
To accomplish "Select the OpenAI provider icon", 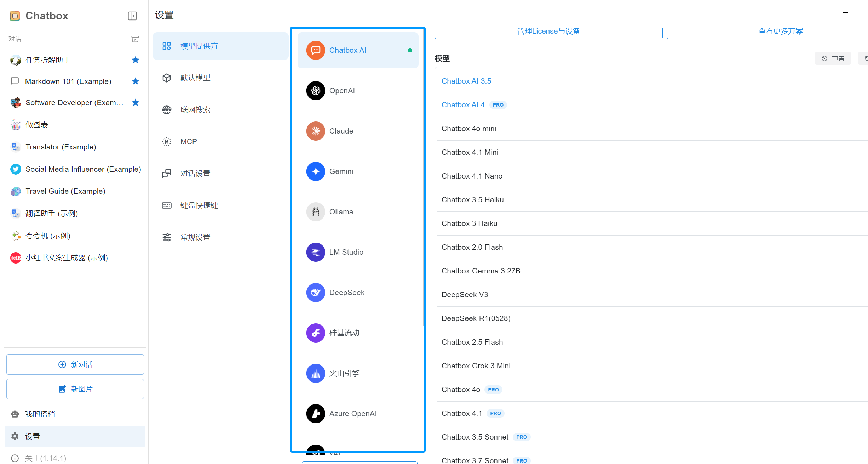I will 316,91.
